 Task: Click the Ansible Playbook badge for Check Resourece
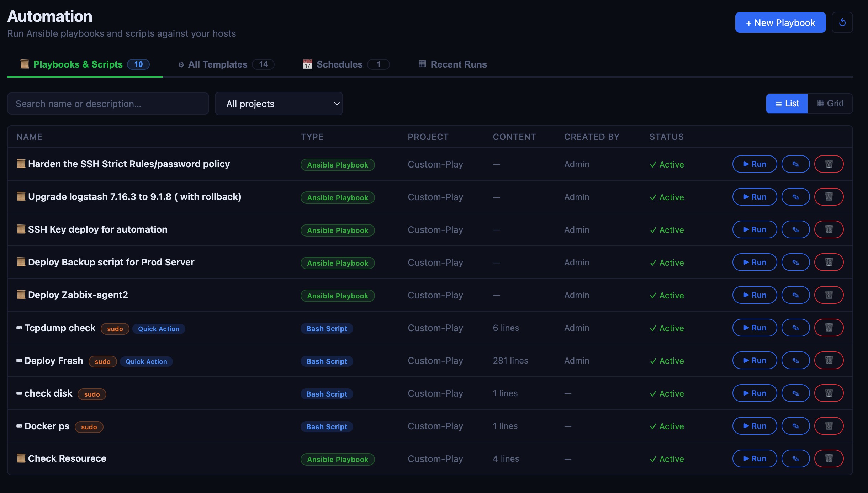tap(338, 459)
